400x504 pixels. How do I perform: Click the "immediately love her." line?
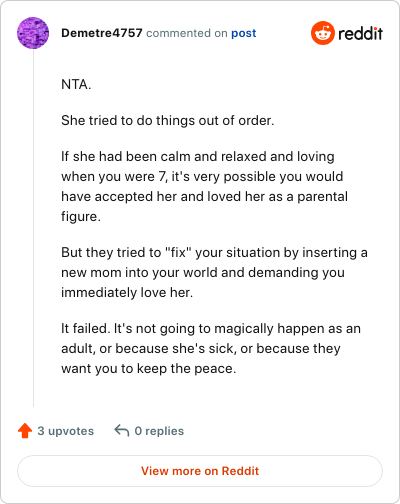(127, 292)
